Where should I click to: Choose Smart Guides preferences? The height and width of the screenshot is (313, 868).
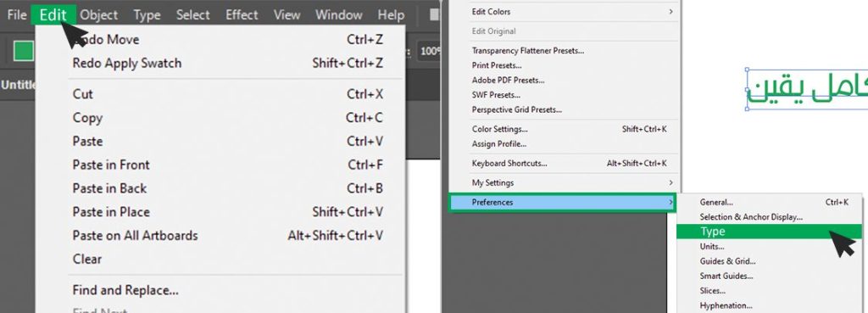coord(726,276)
